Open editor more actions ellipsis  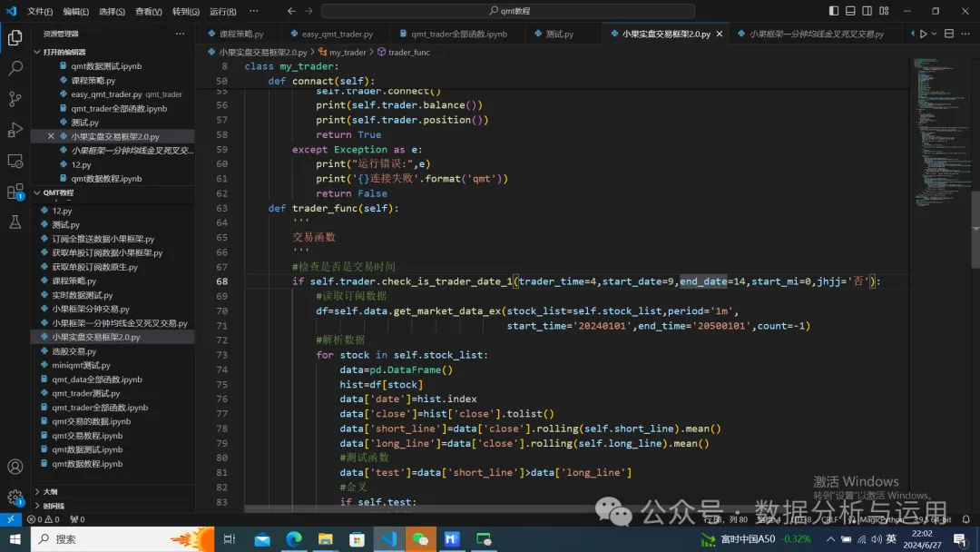click(x=965, y=34)
